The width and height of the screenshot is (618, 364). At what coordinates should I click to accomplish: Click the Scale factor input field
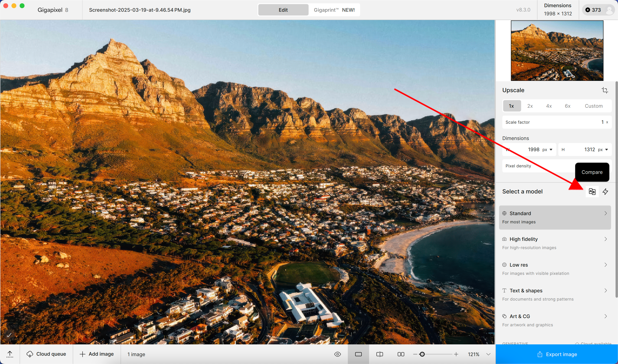pyautogui.click(x=557, y=122)
